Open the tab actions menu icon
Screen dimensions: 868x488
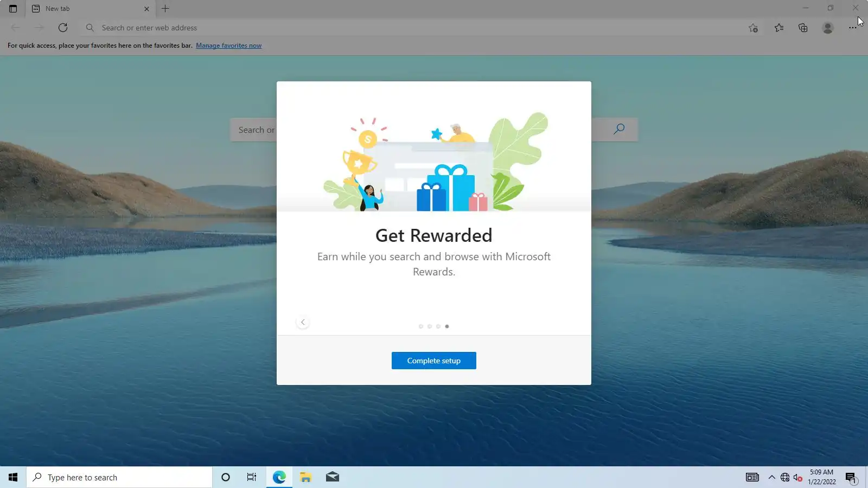point(13,9)
